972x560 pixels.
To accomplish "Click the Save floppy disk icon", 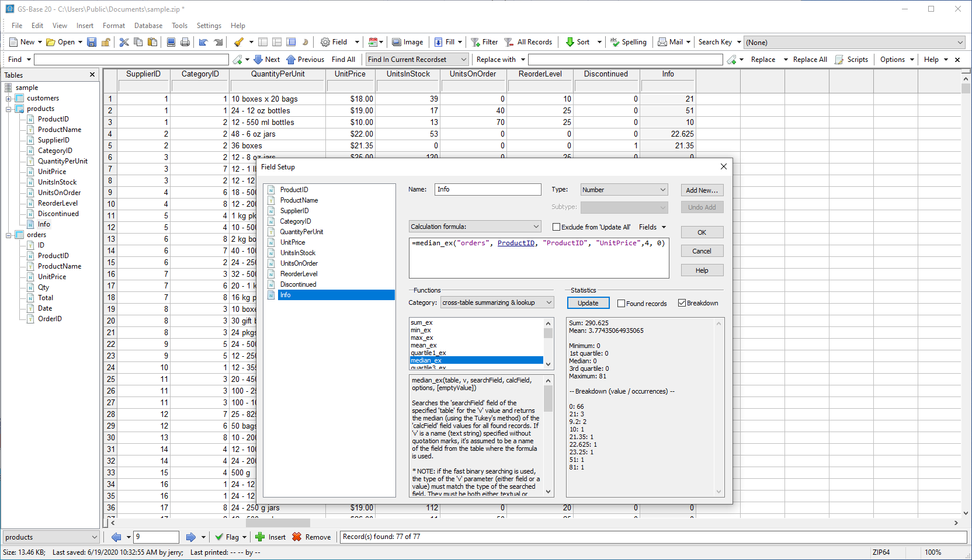I will [x=92, y=42].
